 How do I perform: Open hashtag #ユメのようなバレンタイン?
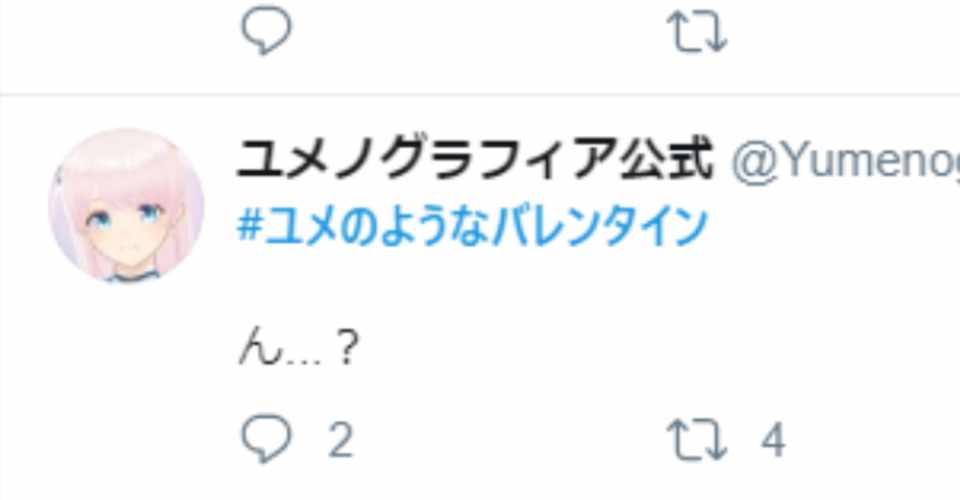pyautogui.click(x=472, y=226)
